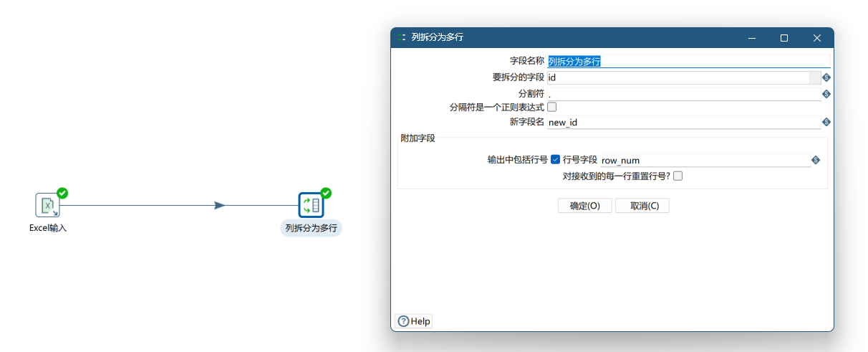
Task: Enable 分隔符是一个正则表达式 checkbox
Action: coord(551,107)
